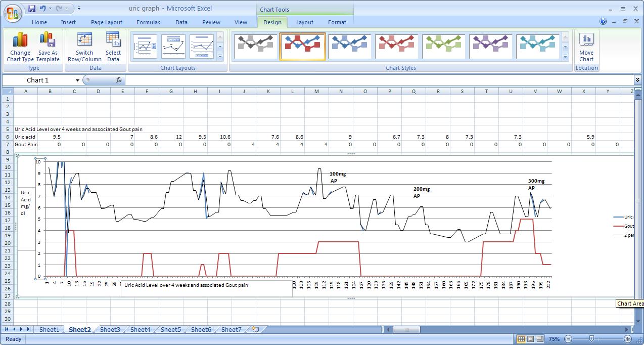The image size is (644, 345).
Task: Jump to first sheet tab
Action: click(7, 329)
